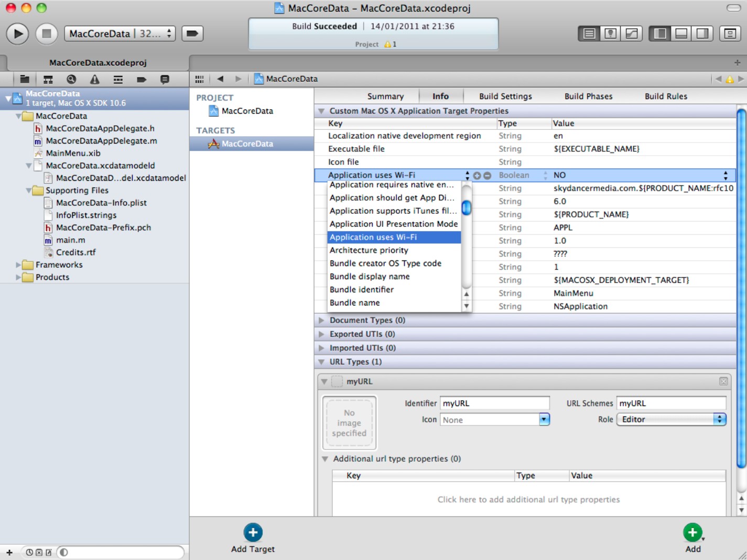Open the Icon combo box dropdown
The height and width of the screenshot is (560, 747).
(x=544, y=420)
